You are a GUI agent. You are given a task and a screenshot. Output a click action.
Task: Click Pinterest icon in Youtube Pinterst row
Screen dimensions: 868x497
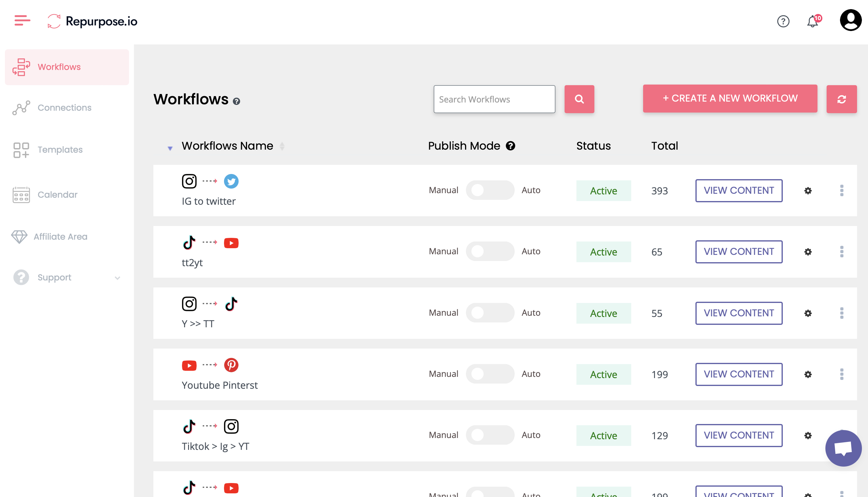tap(231, 365)
